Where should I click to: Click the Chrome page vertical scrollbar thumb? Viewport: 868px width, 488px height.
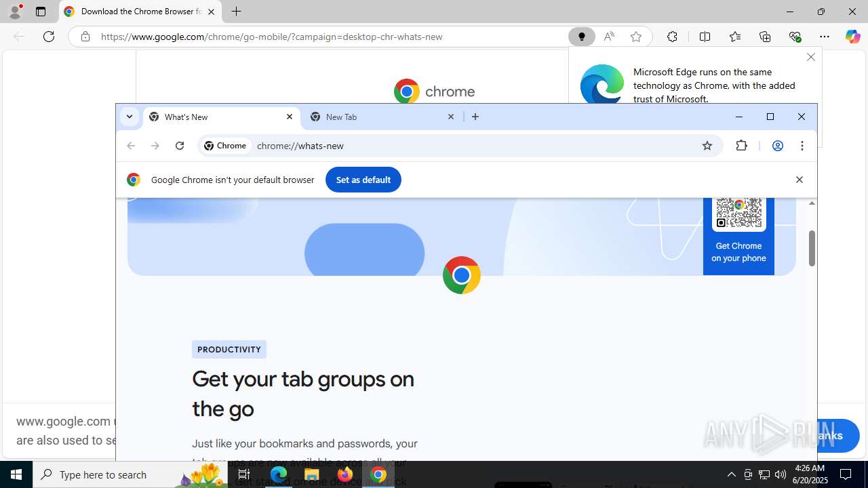(x=812, y=248)
